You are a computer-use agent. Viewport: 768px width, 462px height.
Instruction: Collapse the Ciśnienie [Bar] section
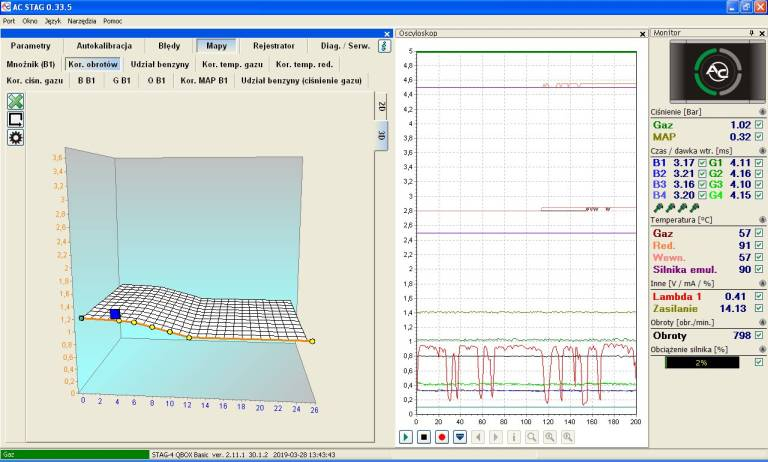point(762,112)
